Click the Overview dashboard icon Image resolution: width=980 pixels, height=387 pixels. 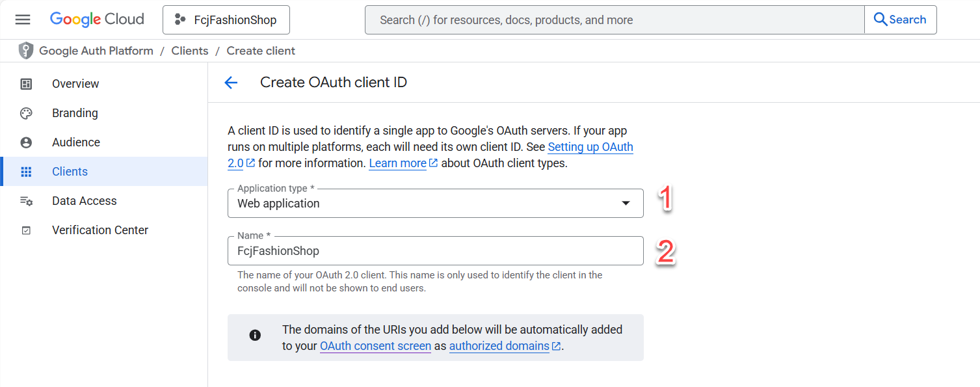tap(26, 84)
